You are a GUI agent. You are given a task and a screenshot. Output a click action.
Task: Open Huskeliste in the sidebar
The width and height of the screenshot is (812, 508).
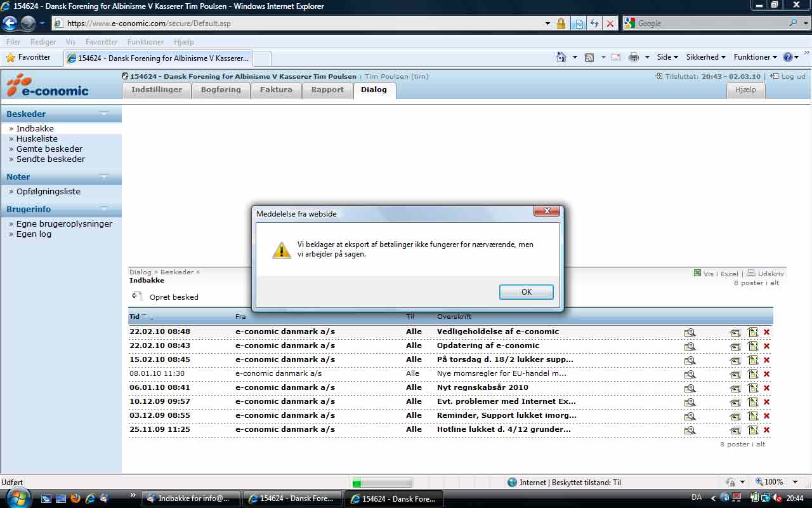[37, 138]
